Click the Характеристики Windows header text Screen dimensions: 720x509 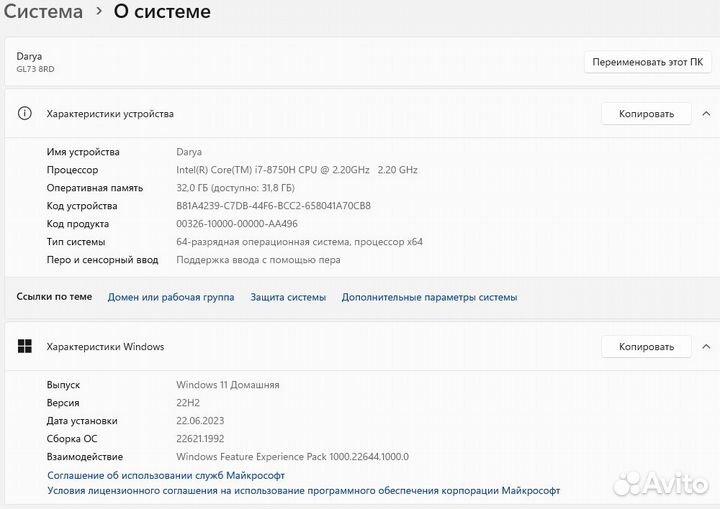click(x=105, y=347)
